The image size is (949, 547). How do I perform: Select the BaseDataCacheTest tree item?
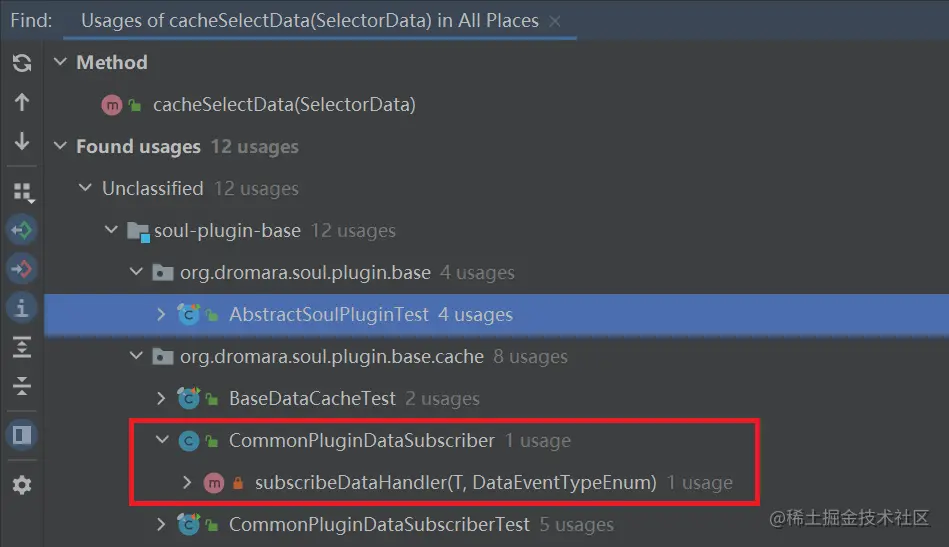[312, 398]
